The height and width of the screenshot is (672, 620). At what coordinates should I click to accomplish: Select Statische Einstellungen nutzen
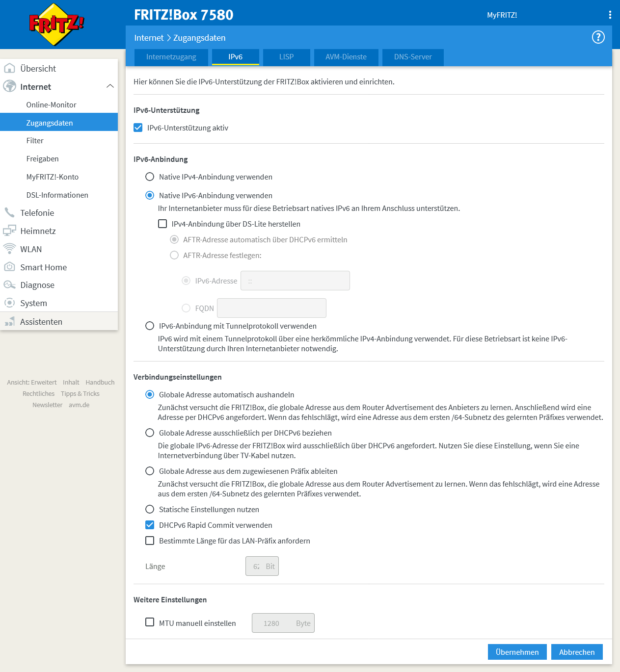click(150, 509)
